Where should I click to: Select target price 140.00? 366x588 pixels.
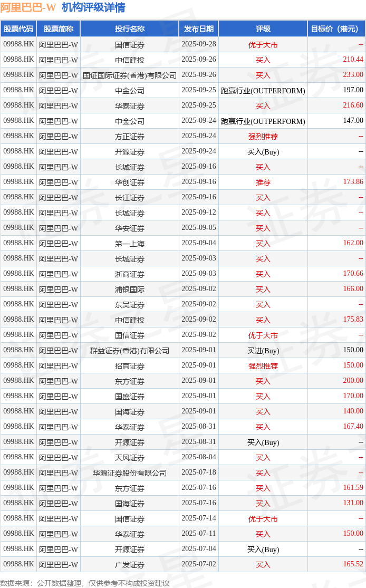coord(353,411)
